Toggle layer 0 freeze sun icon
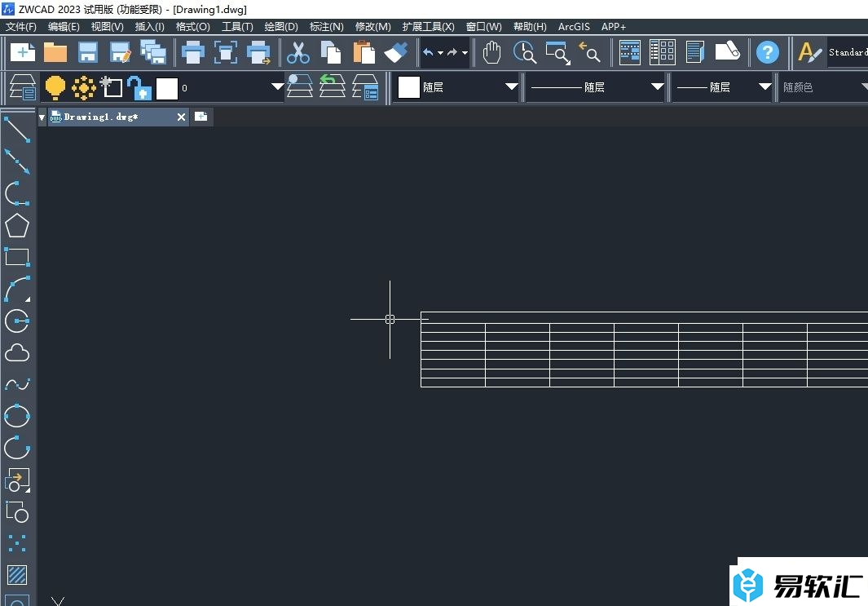Image resolution: width=868 pixels, height=606 pixels. pos(84,87)
